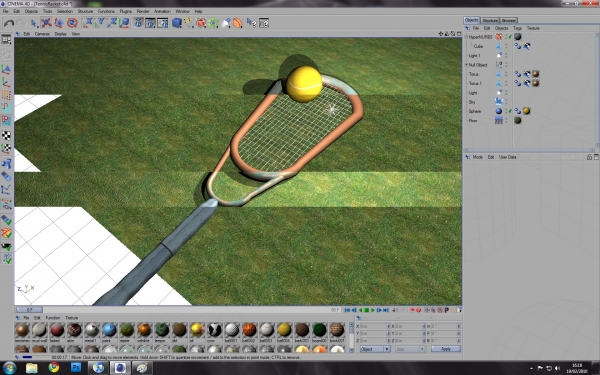This screenshot has width=600, height=375.
Task: Click the Apply button in Coordinates
Action: pyautogui.click(x=446, y=349)
